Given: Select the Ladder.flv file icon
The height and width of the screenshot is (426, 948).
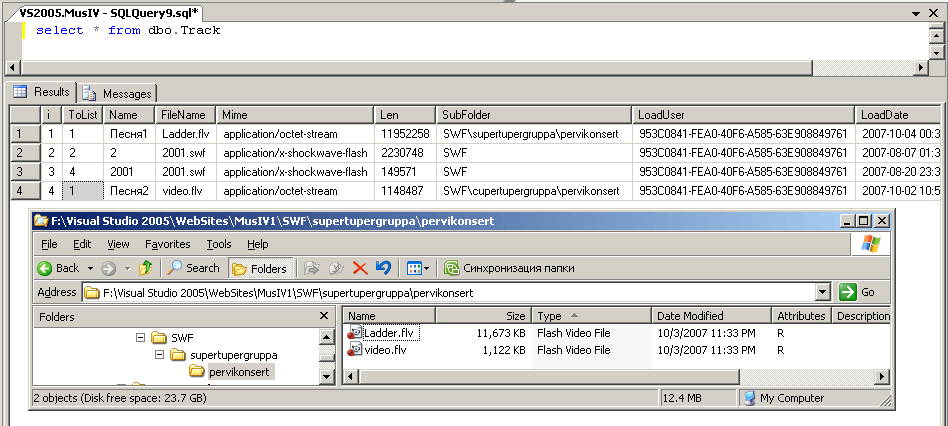Looking at the screenshot, I should pos(354,332).
